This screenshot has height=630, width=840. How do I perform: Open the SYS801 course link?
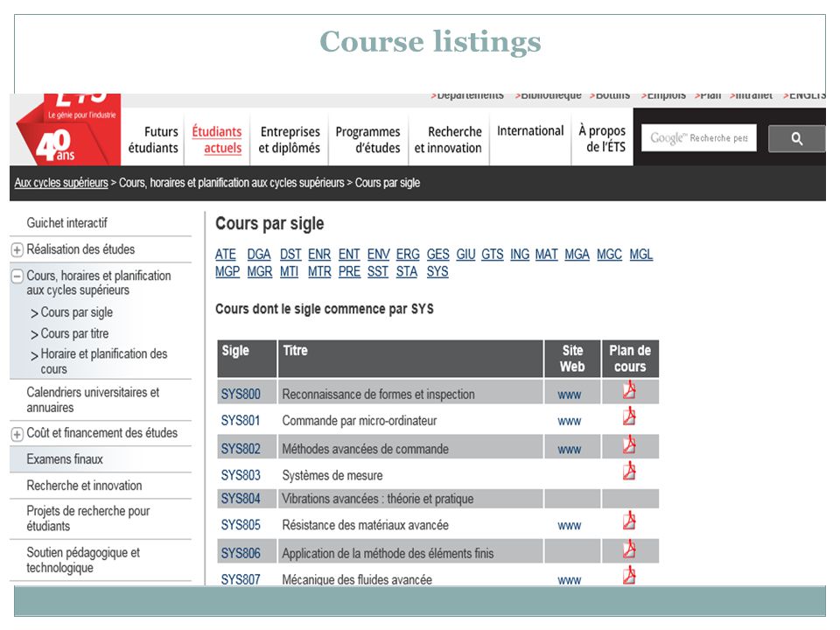[241, 421]
